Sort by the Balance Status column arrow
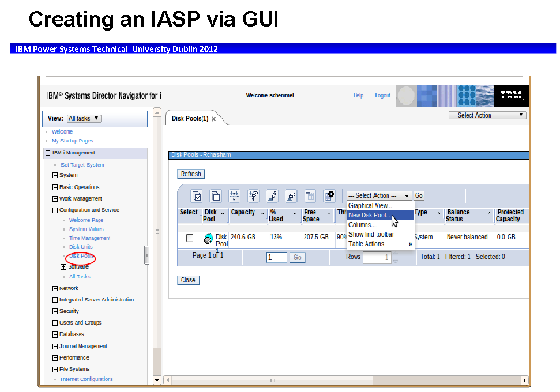The image size is (560, 392). (x=489, y=213)
